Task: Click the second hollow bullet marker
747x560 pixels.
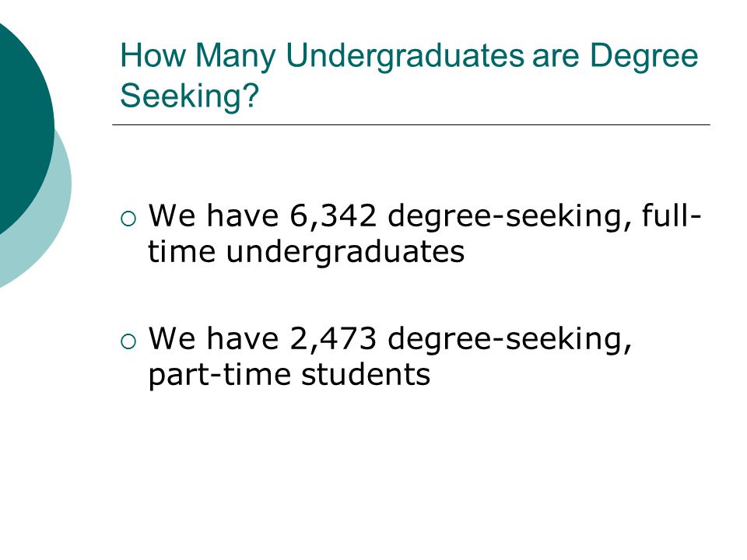Action: [128, 341]
